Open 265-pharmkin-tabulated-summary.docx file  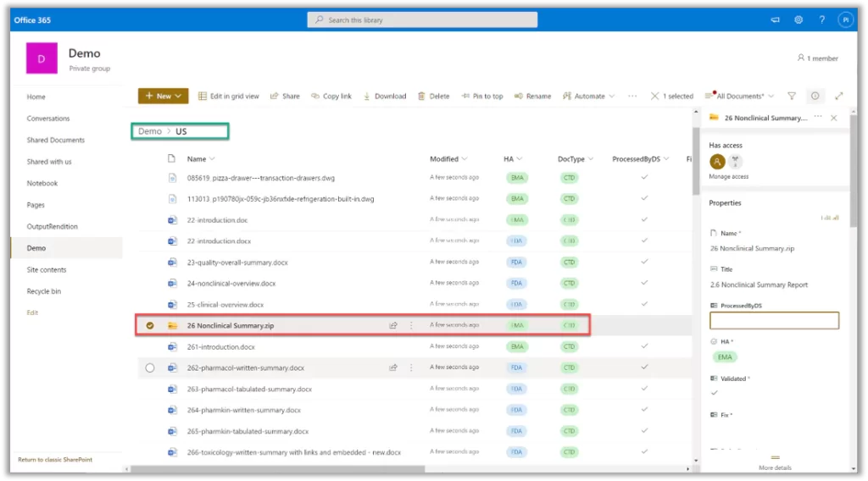click(x=248, y=431)
